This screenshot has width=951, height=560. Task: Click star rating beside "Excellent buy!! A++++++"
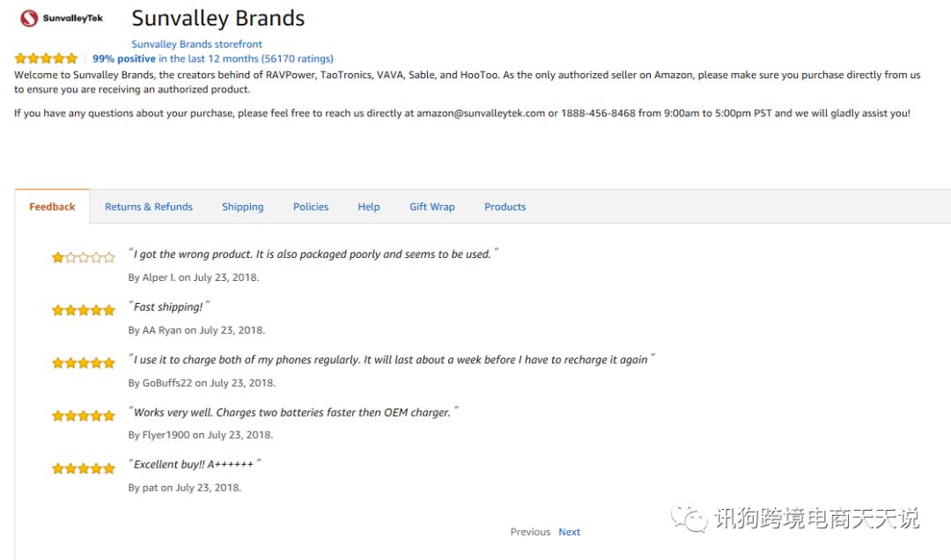pyautogui.click(x=84, y=468)
